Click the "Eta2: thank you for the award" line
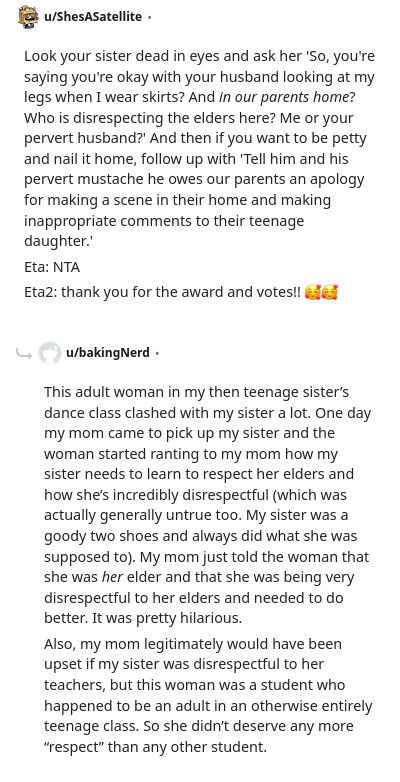This screenshot has width=400, height=782. [181, 292]
